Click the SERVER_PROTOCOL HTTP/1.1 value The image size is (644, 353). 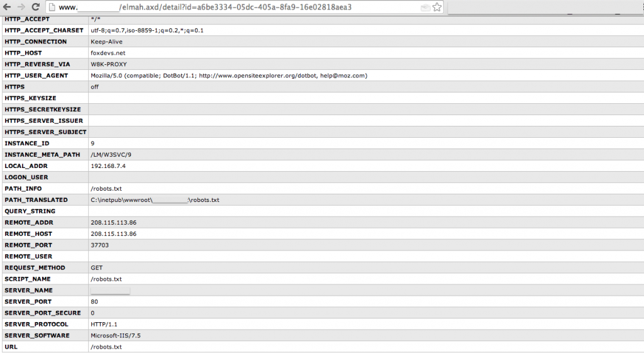(x=104, y=324)
